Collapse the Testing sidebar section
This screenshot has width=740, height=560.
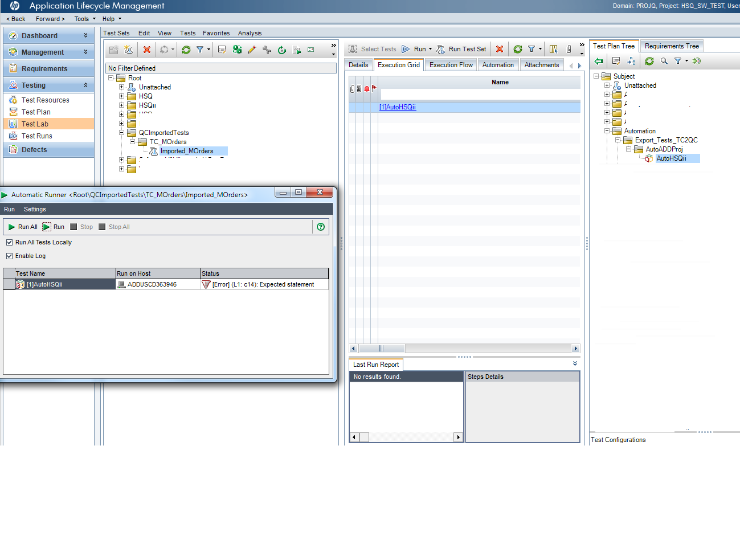click(85, 85)
